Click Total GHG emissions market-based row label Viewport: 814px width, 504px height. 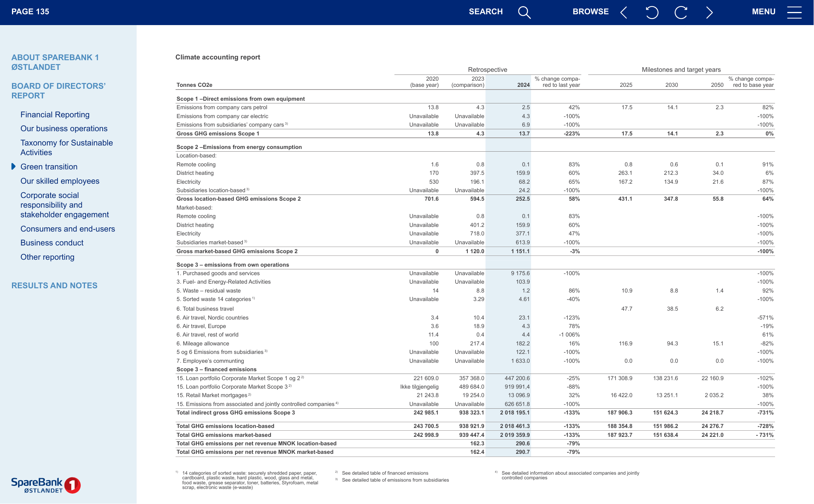224,435
